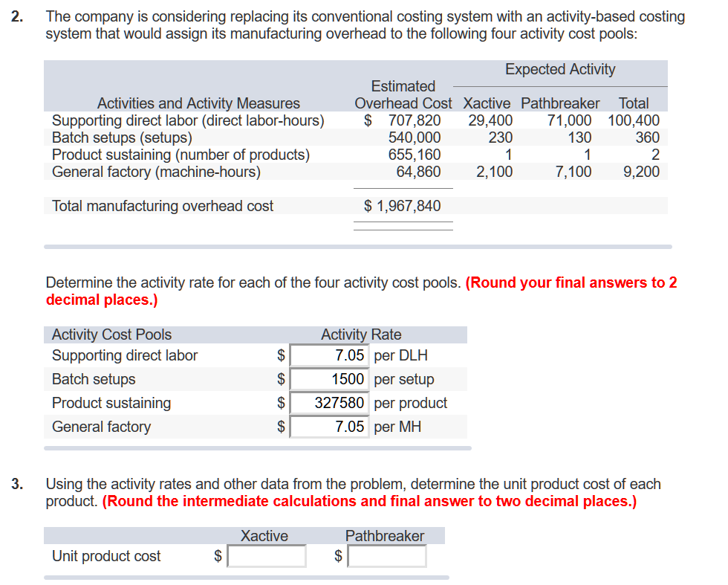The image size is (728, 585).
Task: Click the question number 3 marker
Action: 17,484
